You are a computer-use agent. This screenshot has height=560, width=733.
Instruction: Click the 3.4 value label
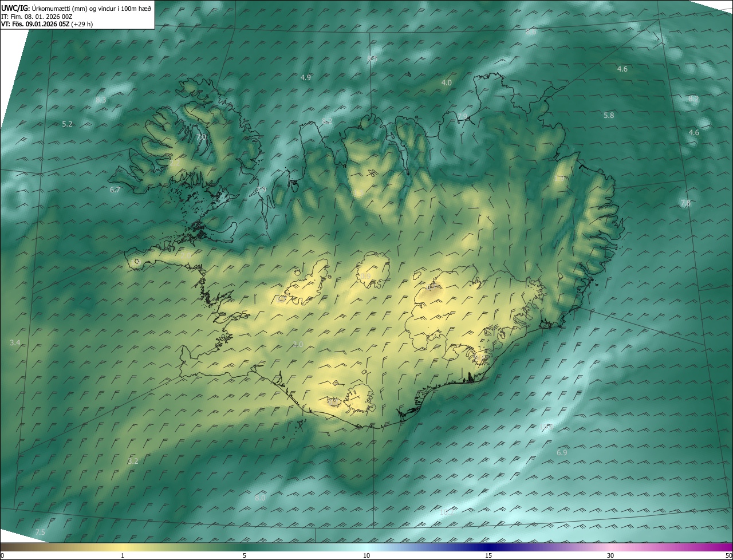click(15, 342)
